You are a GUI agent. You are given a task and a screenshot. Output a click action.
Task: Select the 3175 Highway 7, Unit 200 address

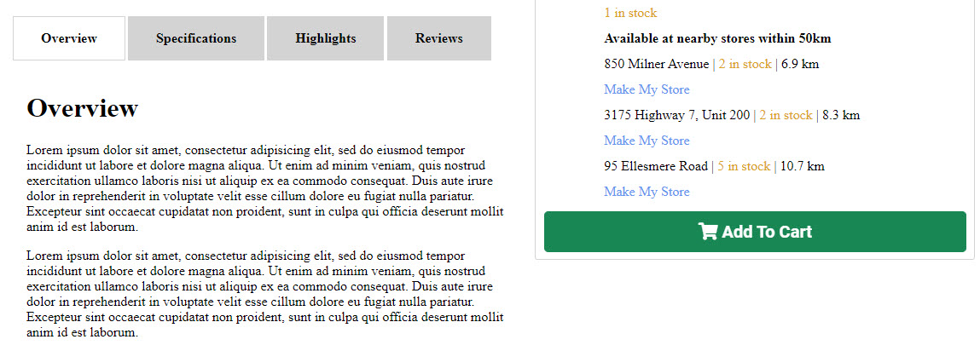[x=676, y=115]
